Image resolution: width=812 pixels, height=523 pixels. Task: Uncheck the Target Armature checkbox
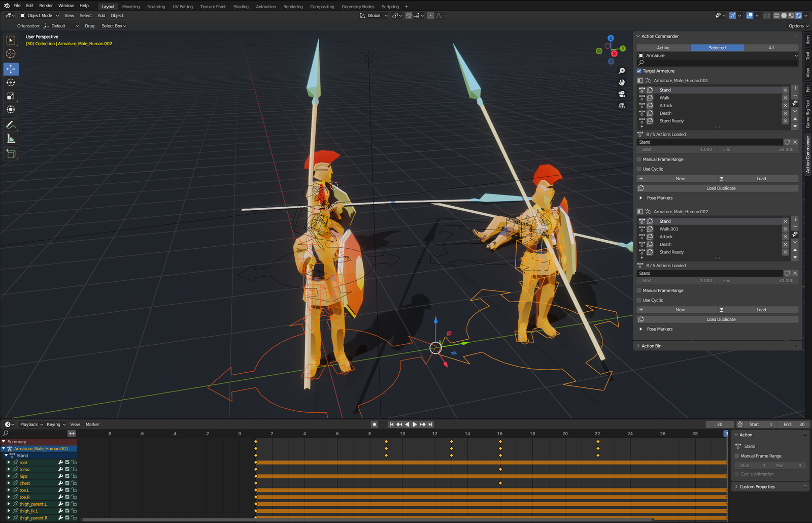tap(639, 71)
